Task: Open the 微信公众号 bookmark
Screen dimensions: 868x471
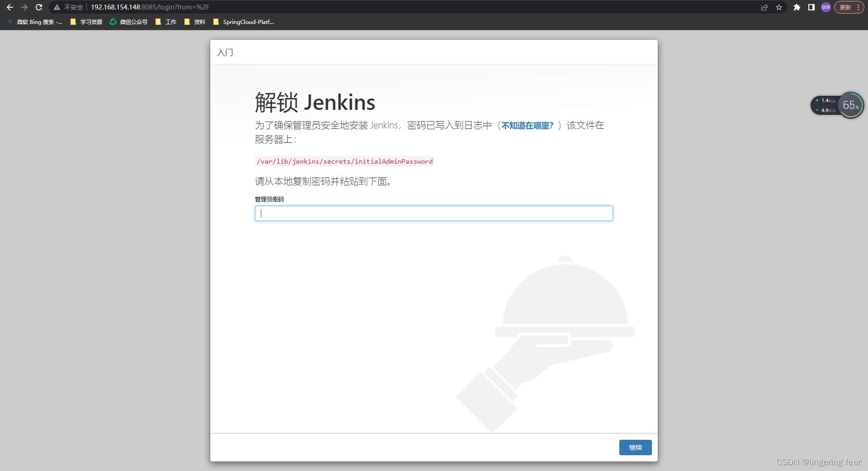Action: click(128, 22)
